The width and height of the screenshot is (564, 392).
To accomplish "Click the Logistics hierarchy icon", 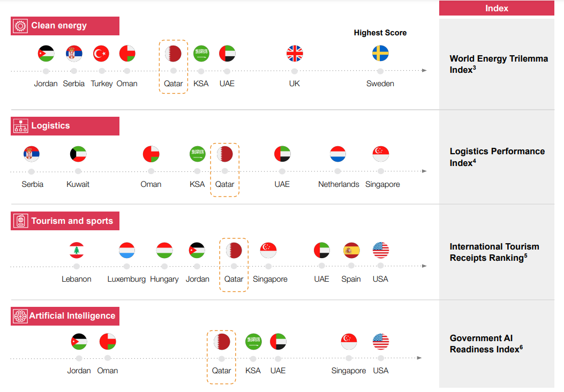I will [20, 126].
